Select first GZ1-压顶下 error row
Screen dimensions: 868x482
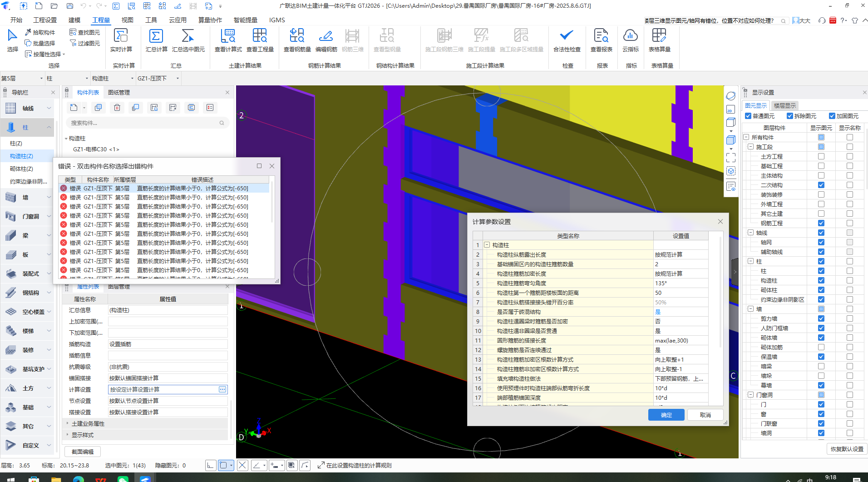click(164, 188)
